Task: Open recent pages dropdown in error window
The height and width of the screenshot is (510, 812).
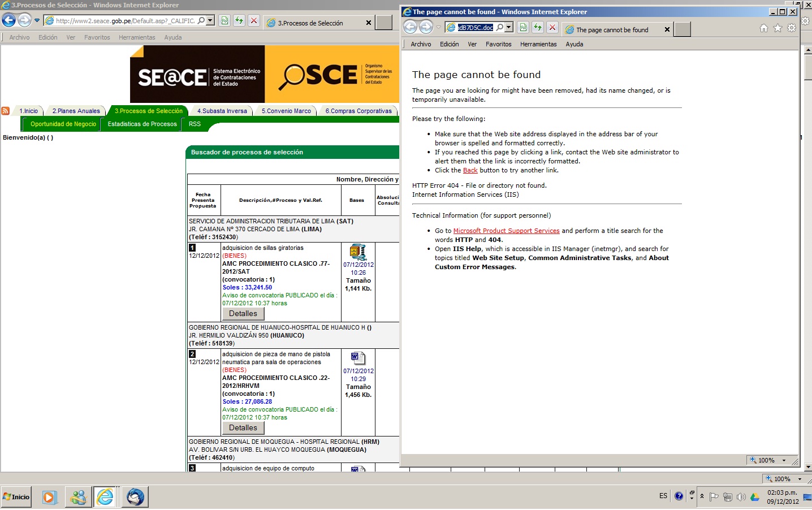Action: [438, 27]
